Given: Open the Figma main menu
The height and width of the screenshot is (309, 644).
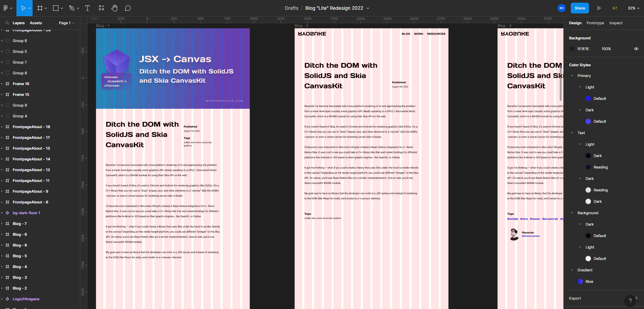Looking at the screenshot, I should 7,8.
